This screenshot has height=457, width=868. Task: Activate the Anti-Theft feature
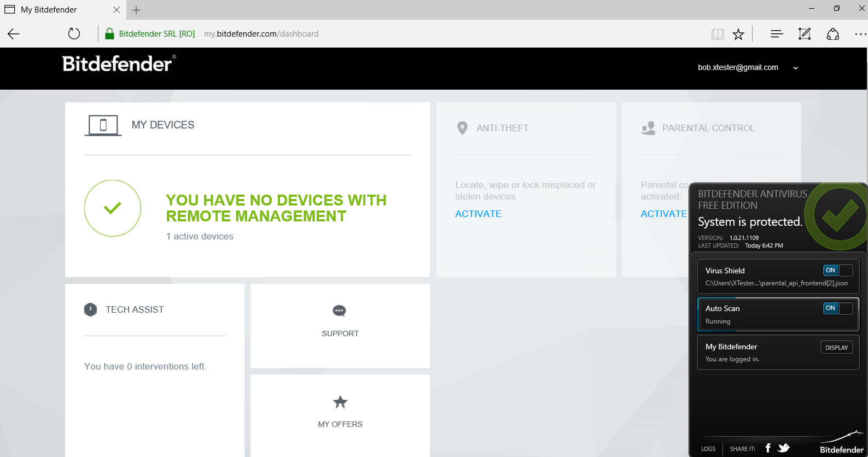pos(479,214)
